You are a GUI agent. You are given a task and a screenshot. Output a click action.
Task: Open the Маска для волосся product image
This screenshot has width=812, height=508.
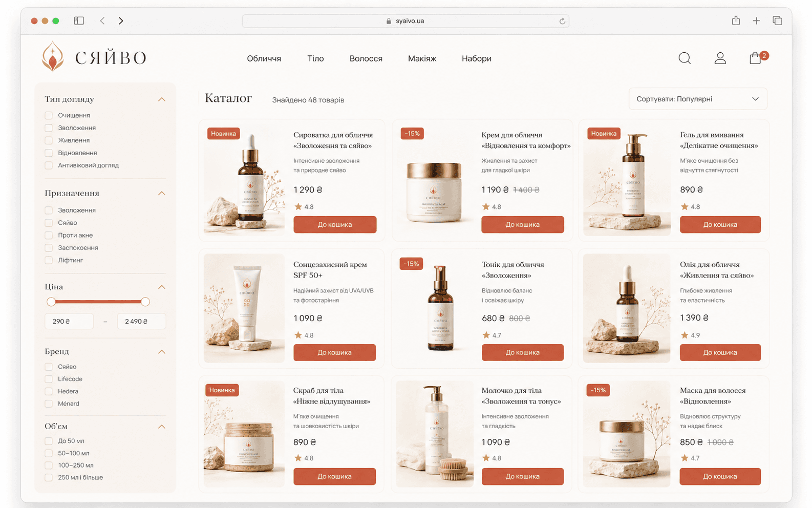627,434
